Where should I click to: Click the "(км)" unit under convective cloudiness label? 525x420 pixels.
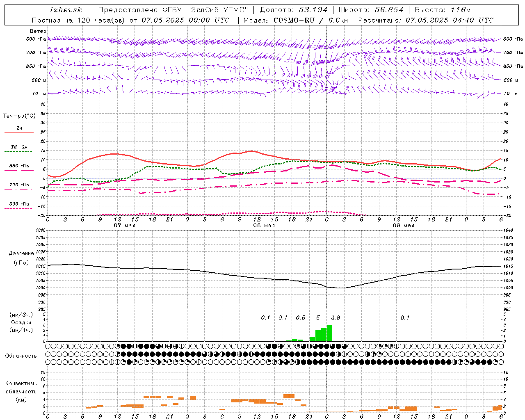click(x=21, y=399)
